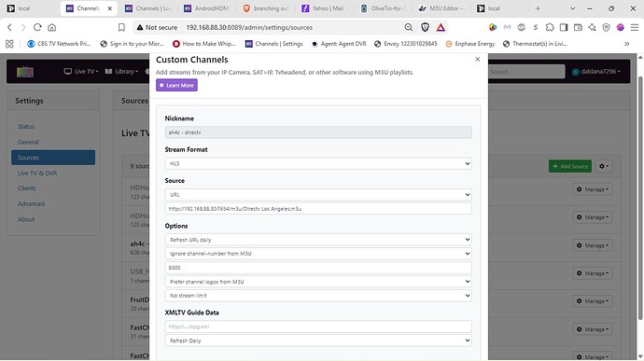
Task: Click the zoom magnifier icon in address bar
Action: (408, 27)
